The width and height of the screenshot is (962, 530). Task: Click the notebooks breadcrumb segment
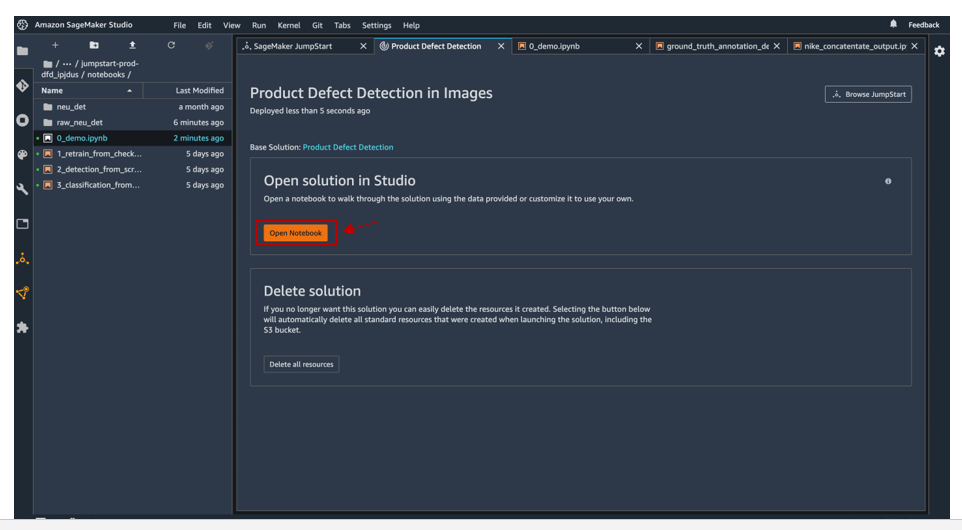tap(106, 75)
